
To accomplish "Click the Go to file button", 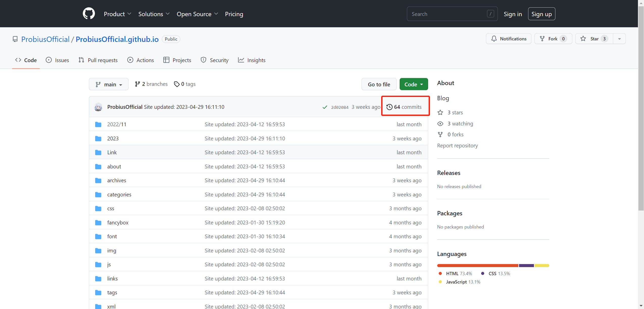I will pyautogui.click(x=379, y=84).
